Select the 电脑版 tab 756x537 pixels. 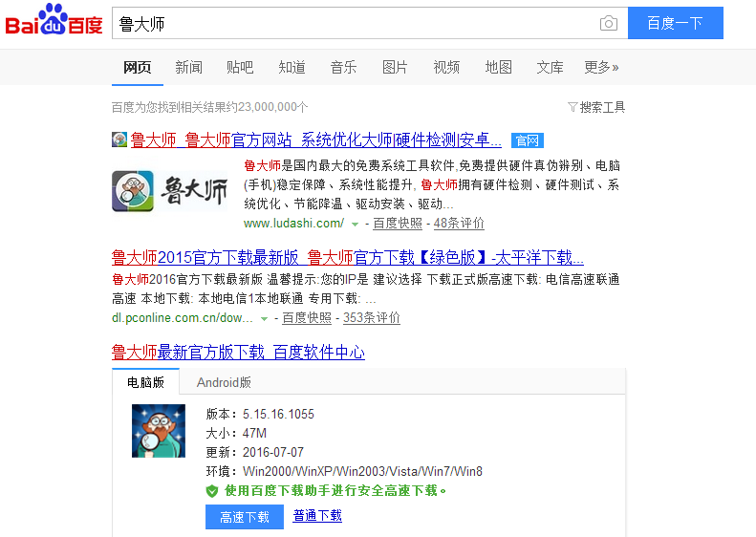[145, 382]
